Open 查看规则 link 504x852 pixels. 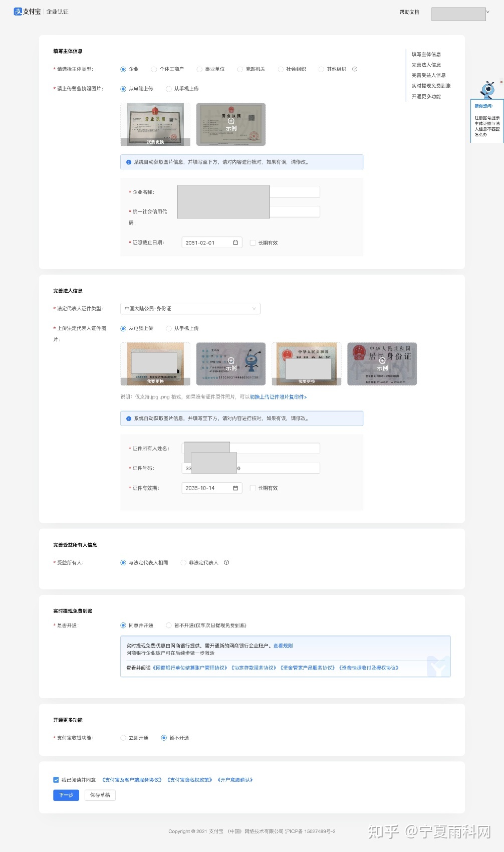click(283, 646)
